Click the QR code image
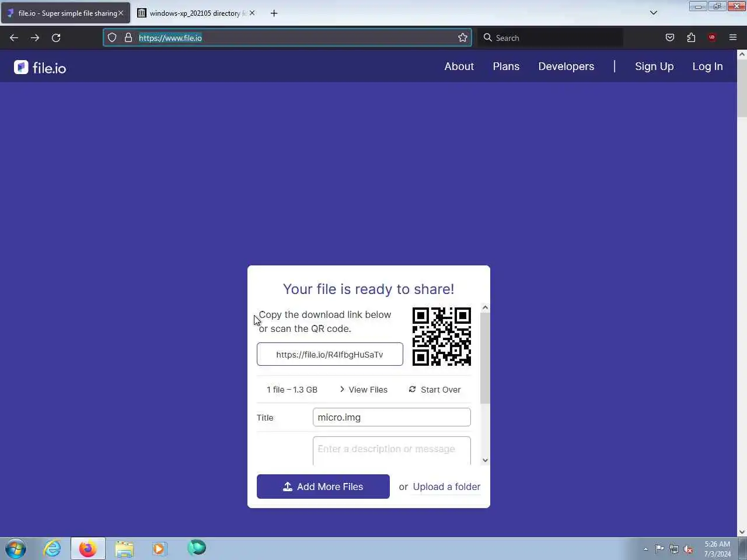 (442, 337)
